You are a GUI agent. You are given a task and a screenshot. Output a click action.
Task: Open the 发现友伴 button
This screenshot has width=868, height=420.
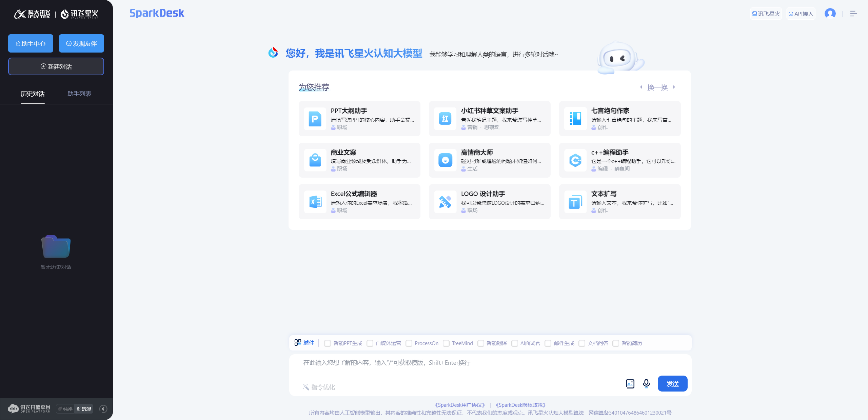tap(81, 43)
